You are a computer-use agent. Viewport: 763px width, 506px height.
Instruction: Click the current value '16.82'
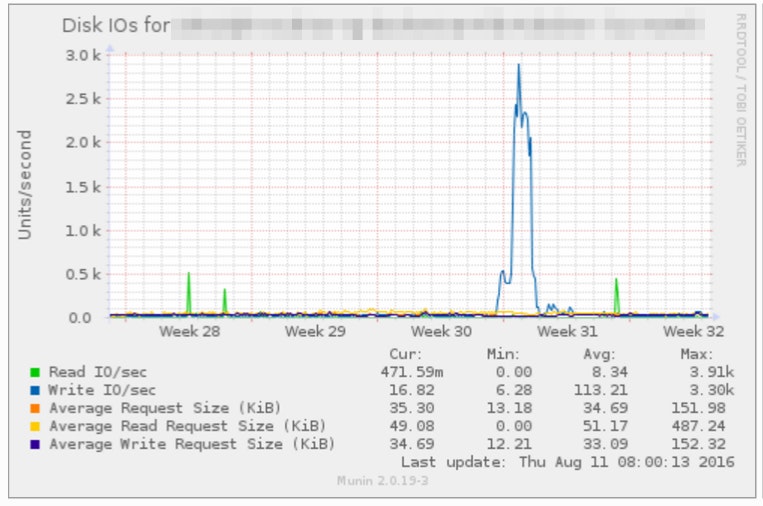pyautogui.click(x=412, y=390)
